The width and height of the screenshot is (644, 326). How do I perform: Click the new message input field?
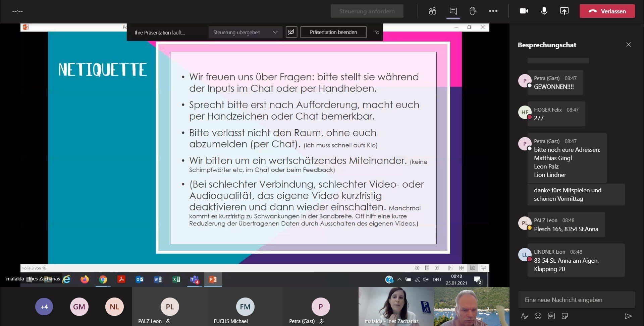[x=576, y=300]
